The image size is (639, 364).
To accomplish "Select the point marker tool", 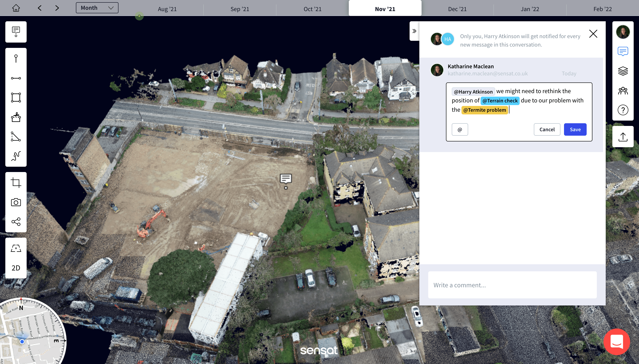I will coord(16,59).
